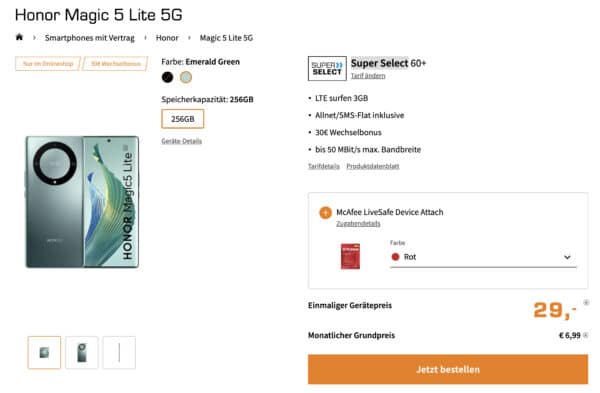Image resolution: width=600 pixels, height=393 pixels.
Task: Open the Tarifdetails link
Action: pyautogui.click(x=324, y=166)
